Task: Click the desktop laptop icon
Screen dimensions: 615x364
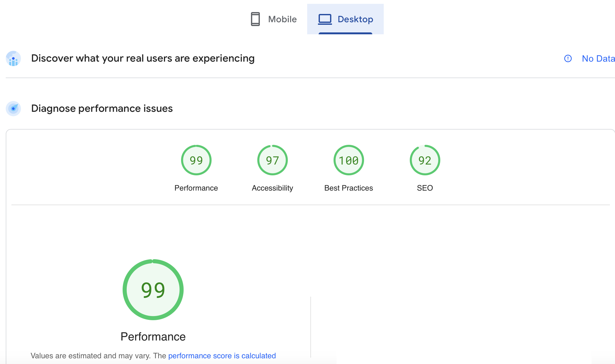Action: [x=325, y=19]
